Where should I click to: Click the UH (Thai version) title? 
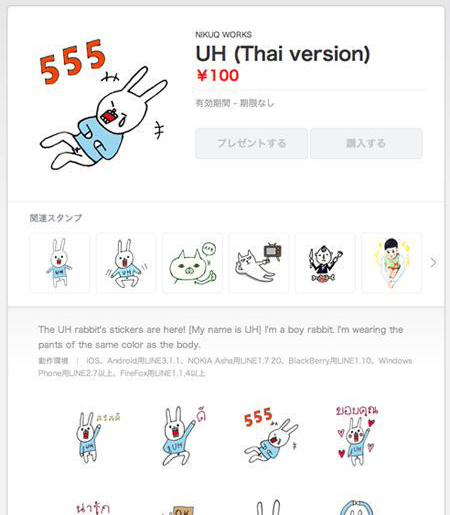[x=283, y=54]
